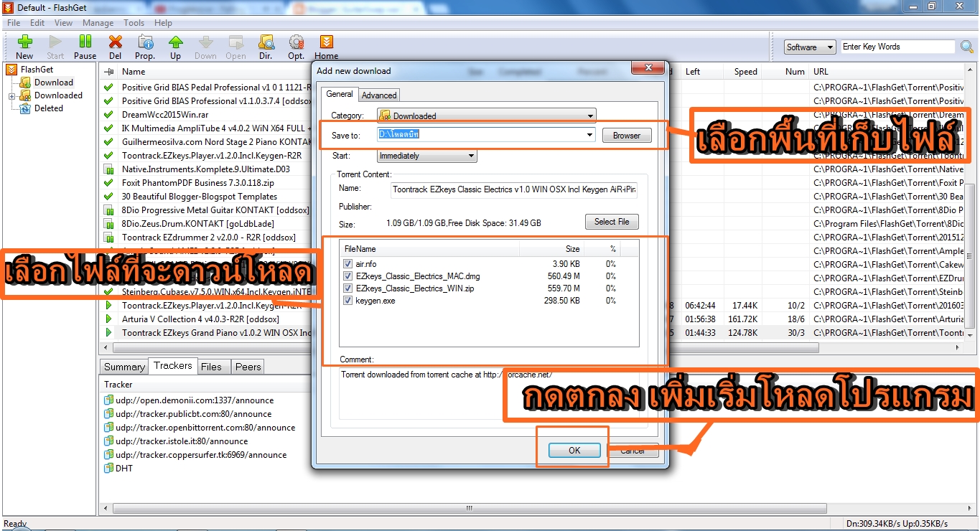The width and height of the screenshot is (980, 531).
Task: Open the Tools menu
Action: pyautogui.click(x=134, y=23)
